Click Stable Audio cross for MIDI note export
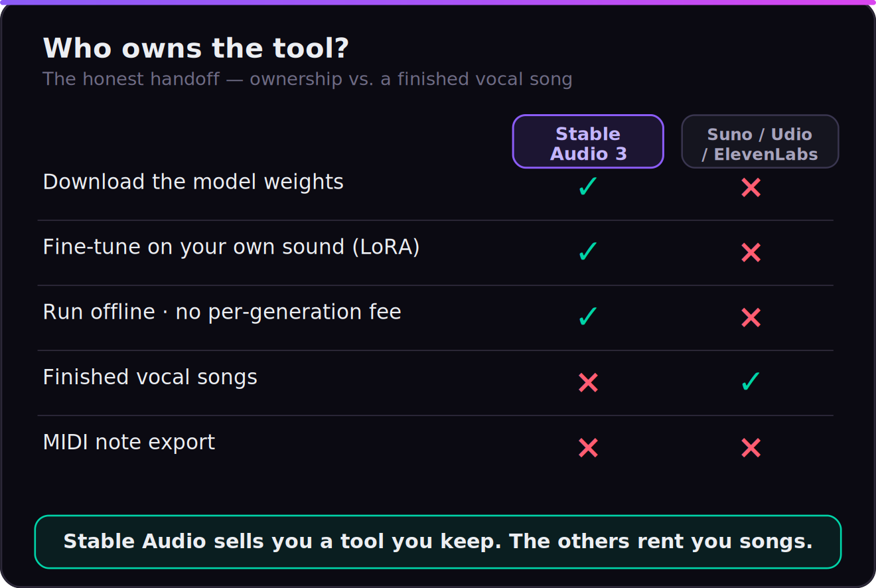 tap(588, 448)
